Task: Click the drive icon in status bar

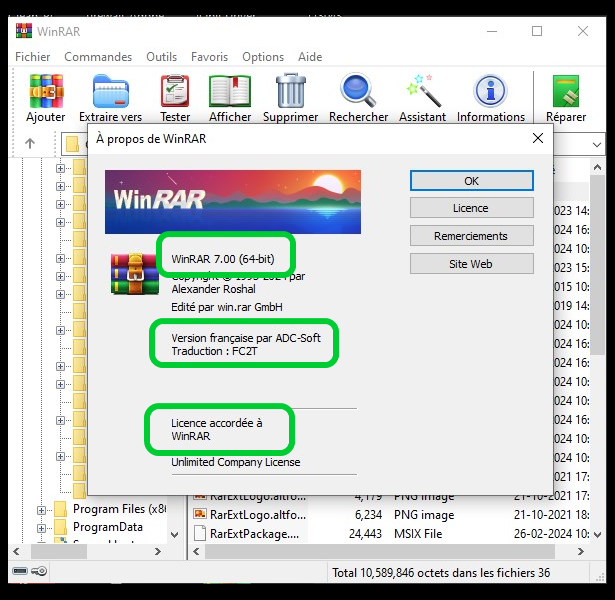Action: click(x=20, y=571)
